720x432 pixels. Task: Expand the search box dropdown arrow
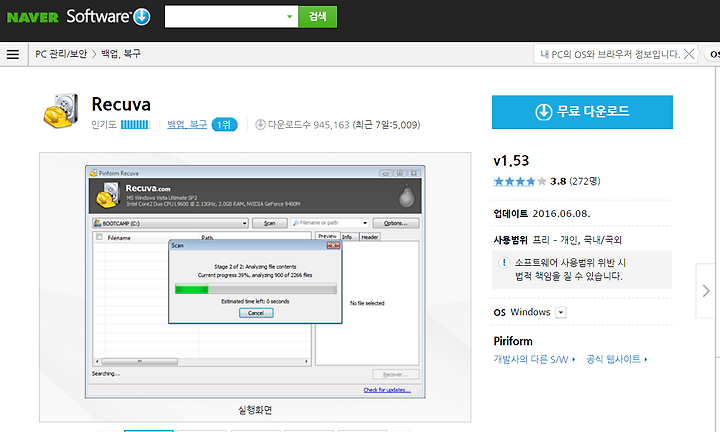pos(290,17)
